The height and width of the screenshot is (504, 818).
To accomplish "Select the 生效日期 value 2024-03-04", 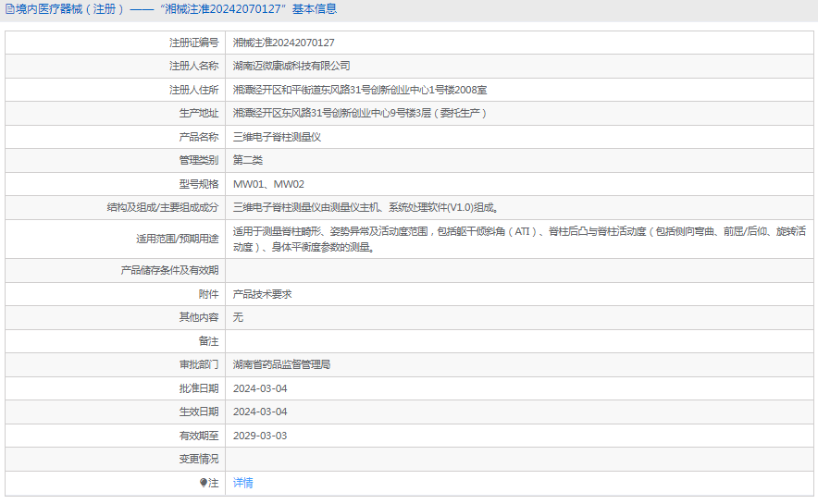I will coord(260,412).
